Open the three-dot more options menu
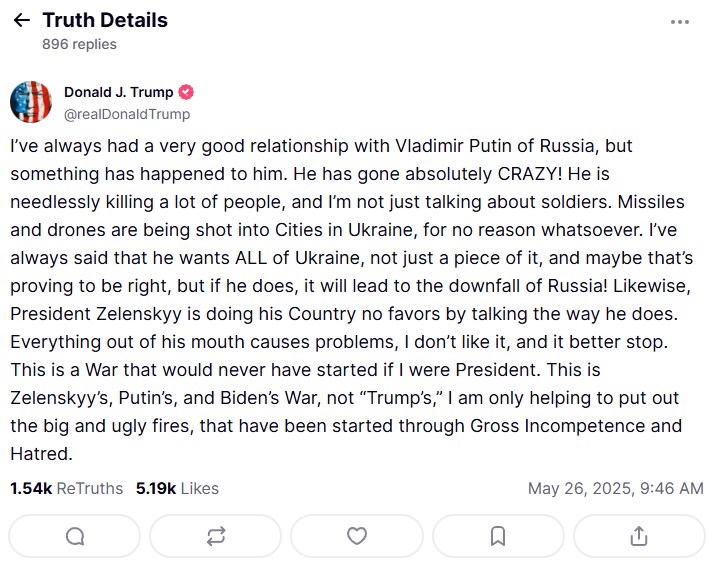The height and width of the screenshot is (563, 711). 680,22
